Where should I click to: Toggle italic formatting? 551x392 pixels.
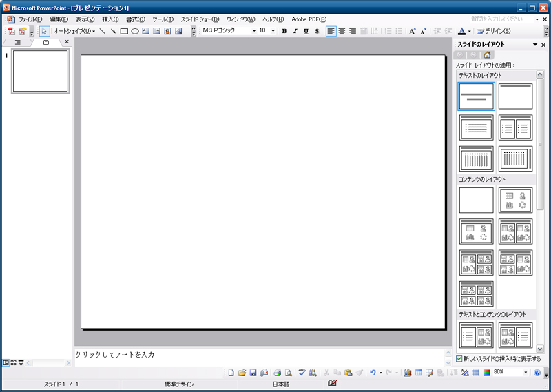[x=295, y=31]
